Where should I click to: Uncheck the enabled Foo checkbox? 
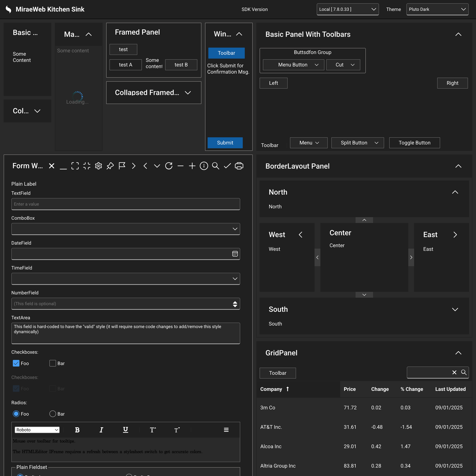click(x=16, y=363)
